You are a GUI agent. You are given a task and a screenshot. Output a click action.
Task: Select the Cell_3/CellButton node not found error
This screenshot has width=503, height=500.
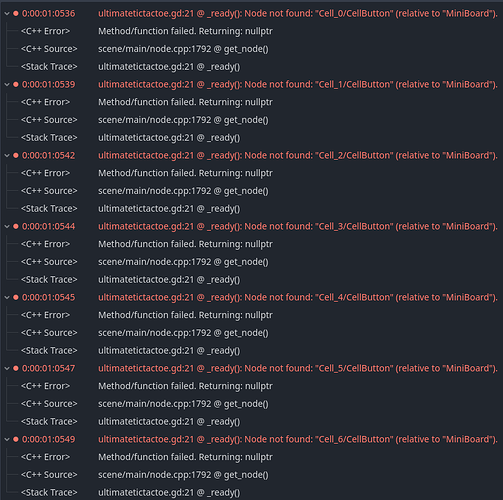click(298, 227)
